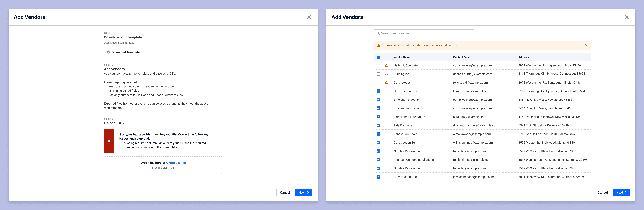Click the Vendor Name column header
The image size is (644, 210).
(402, 57)
